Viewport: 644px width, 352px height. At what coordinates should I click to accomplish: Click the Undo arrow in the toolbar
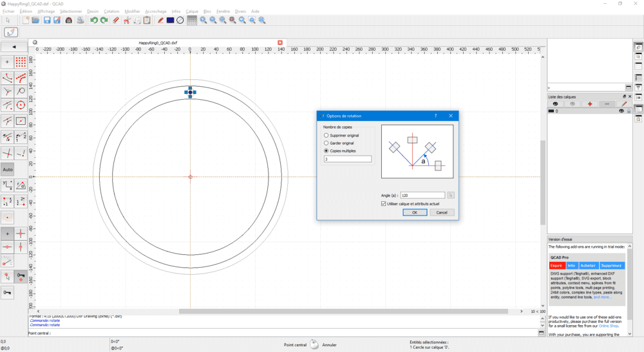coord(94,21)
